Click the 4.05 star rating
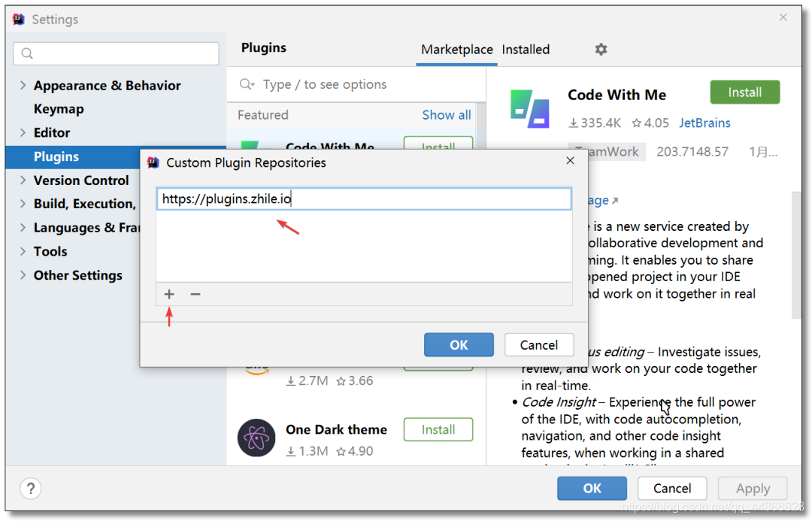This screenshot has height=521, width=812. click(650, 123)
